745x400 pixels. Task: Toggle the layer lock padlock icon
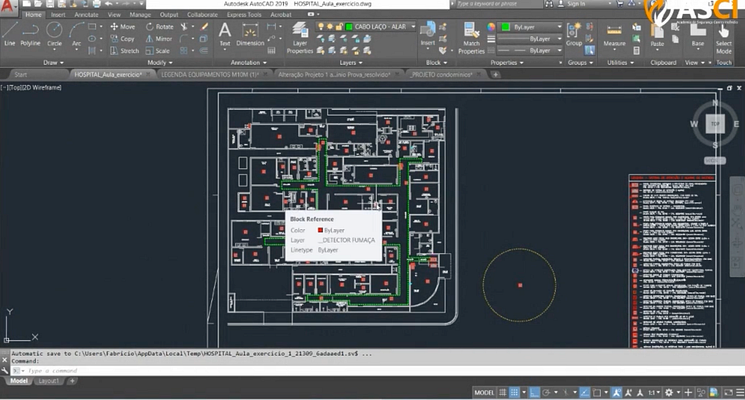338,27
